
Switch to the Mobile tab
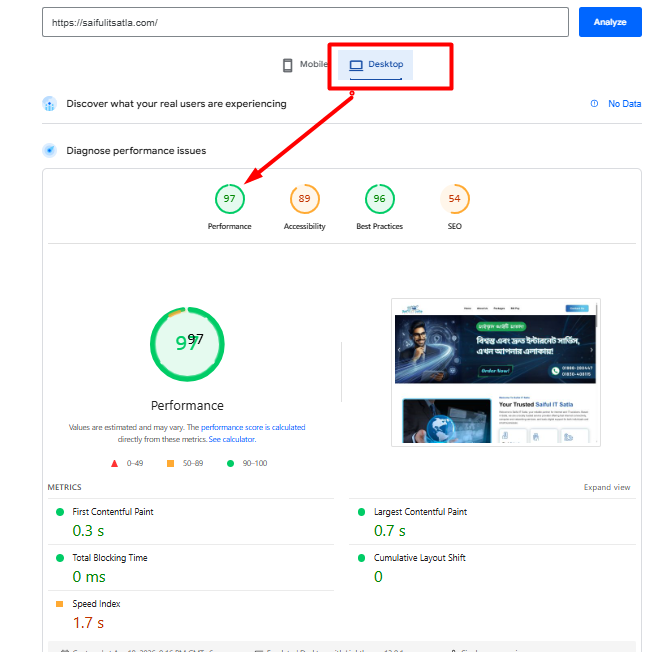(x=305, y=65)
